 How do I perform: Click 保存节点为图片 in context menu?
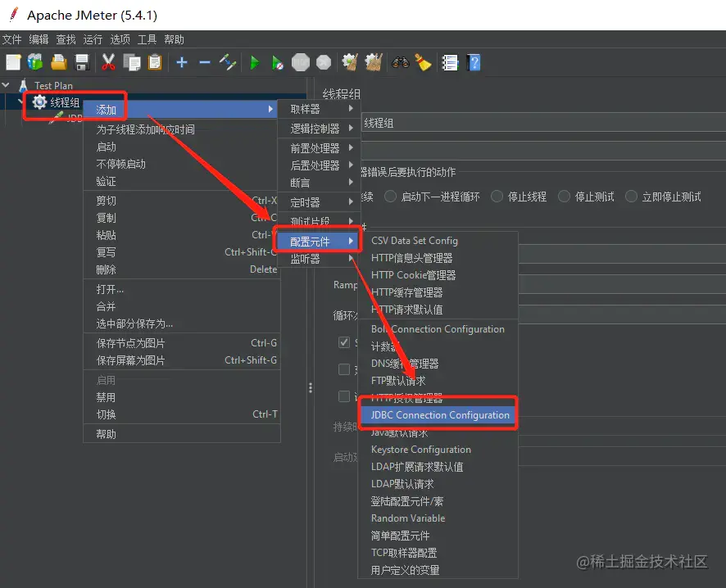tap(182, 343)
